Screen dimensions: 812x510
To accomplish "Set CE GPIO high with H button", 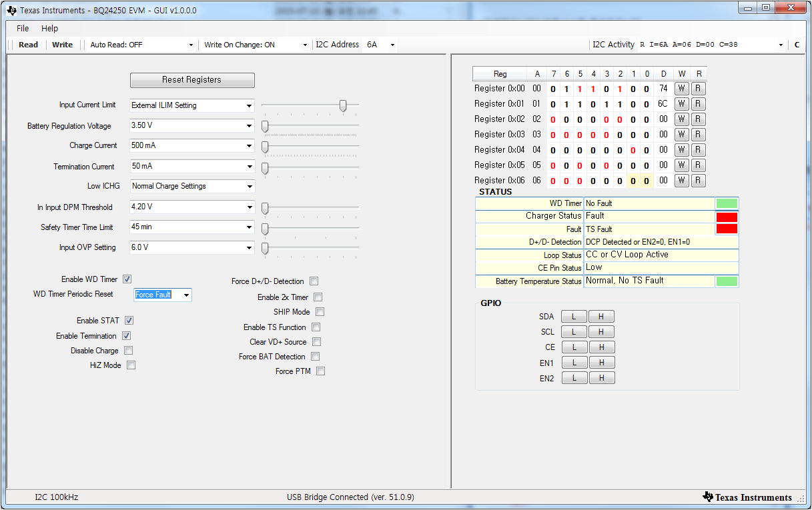I will [x=601, y=347].
